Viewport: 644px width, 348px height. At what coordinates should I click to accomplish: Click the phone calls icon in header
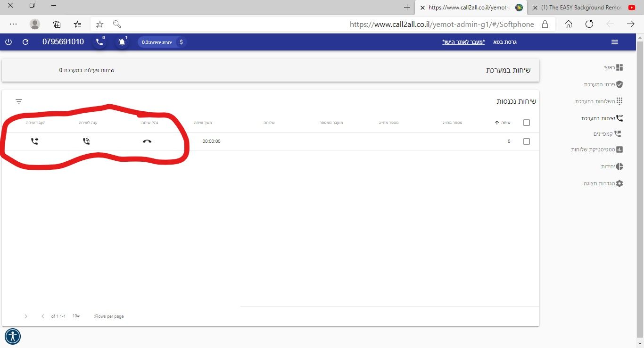click(x=99, y=42)
